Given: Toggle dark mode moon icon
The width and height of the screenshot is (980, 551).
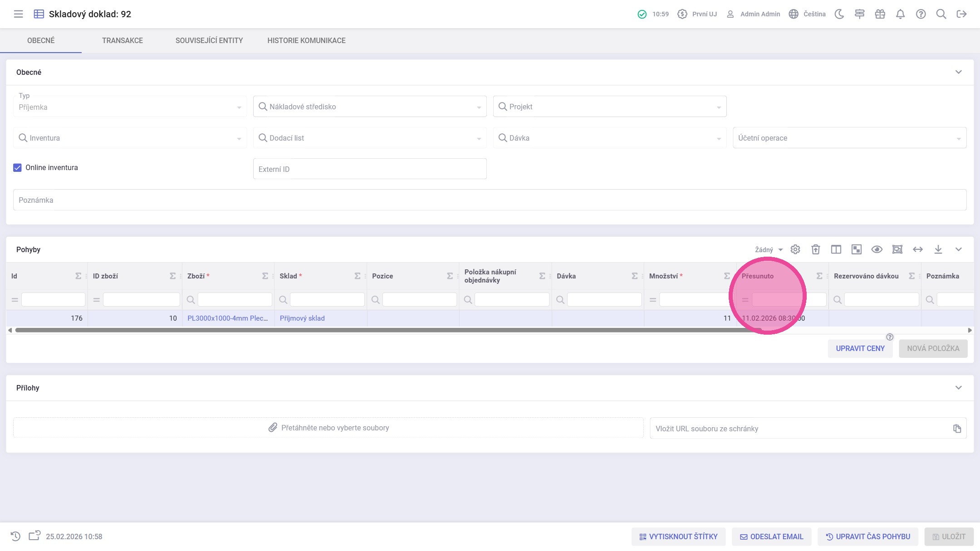Looking at the screenshot, I should (839, 14).
